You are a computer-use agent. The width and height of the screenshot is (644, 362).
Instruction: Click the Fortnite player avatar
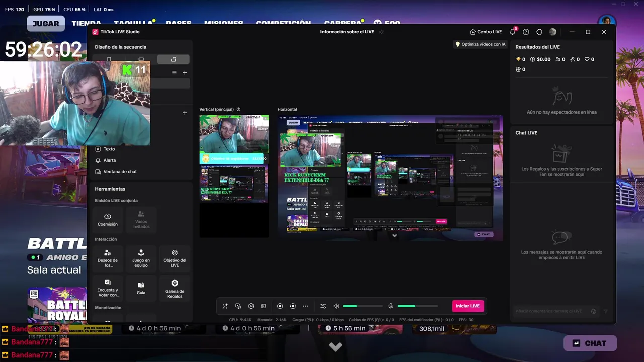point(607,21)
